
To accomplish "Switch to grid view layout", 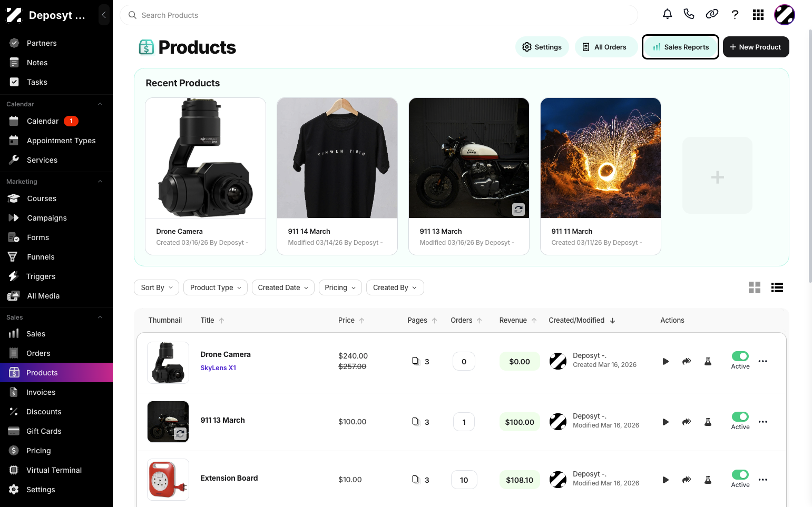I will tap(755, 287).
